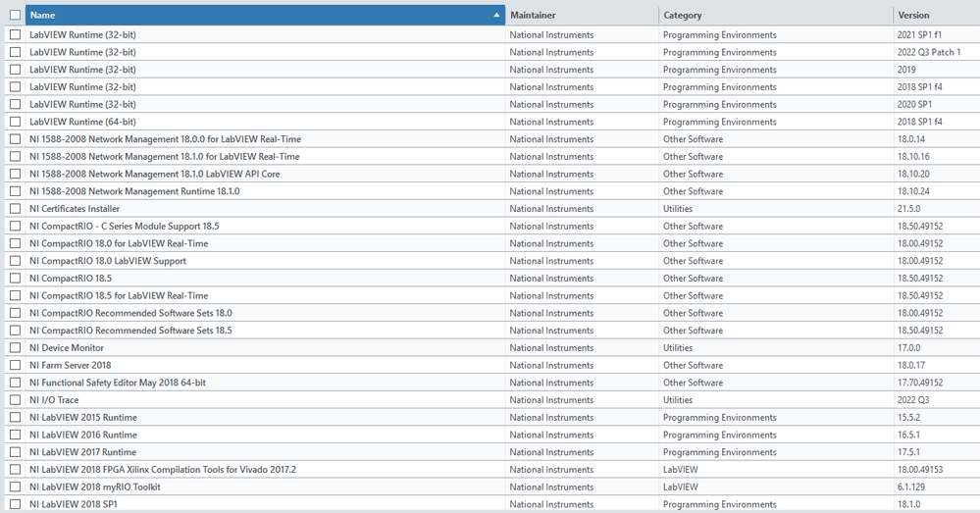
Task: Click version cell '18.0.17'
Action: coord(911,366)
